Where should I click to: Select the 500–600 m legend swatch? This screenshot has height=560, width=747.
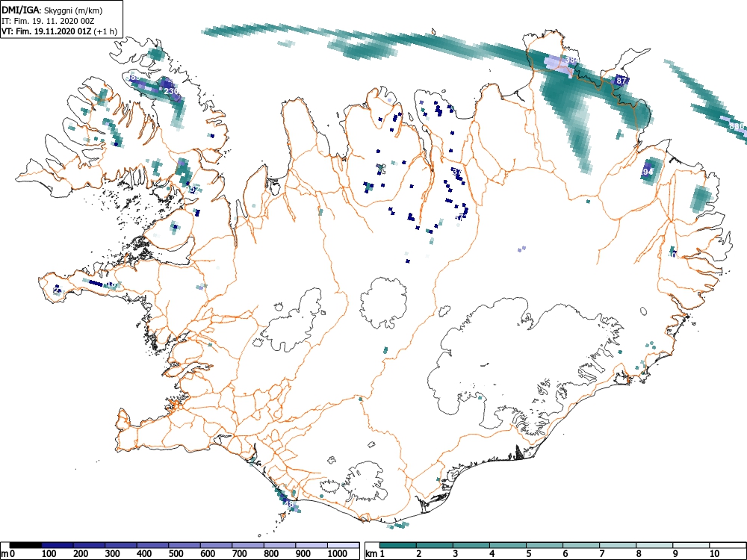[185, 545]
